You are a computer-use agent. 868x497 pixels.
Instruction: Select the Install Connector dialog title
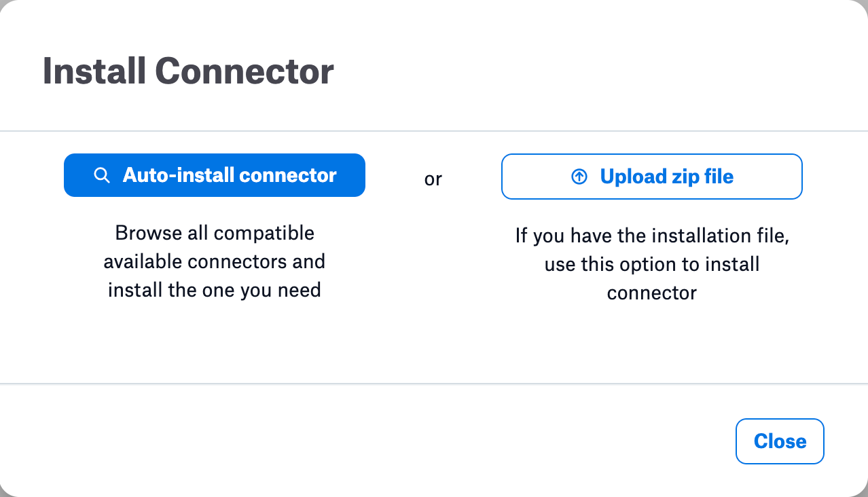pos(188,70)
